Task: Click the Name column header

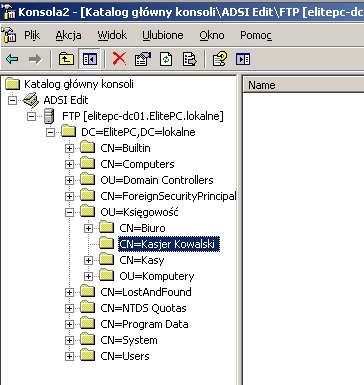Action: [303, 85]
